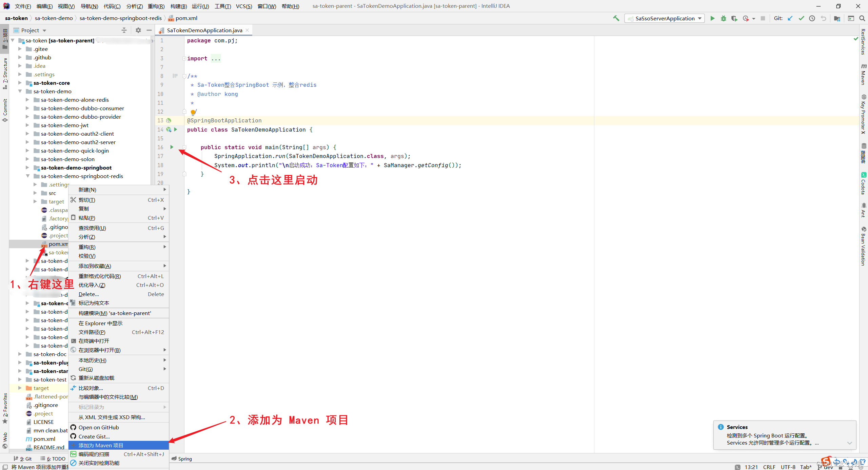Image resolution: width=868 pixels, height=470 pixels.
Task: Click the Build project hammer icon
Action: [616, 18]
